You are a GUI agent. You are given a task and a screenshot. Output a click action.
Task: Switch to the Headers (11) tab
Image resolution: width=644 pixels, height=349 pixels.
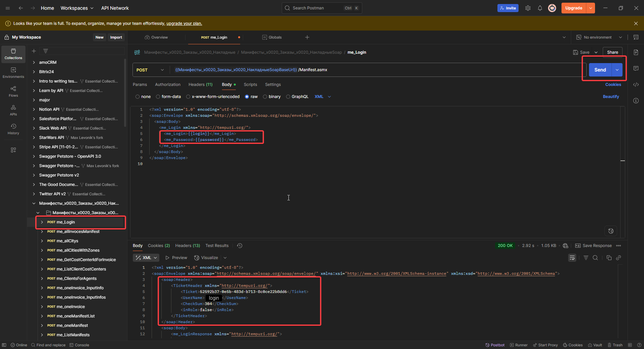click(200, 85)
